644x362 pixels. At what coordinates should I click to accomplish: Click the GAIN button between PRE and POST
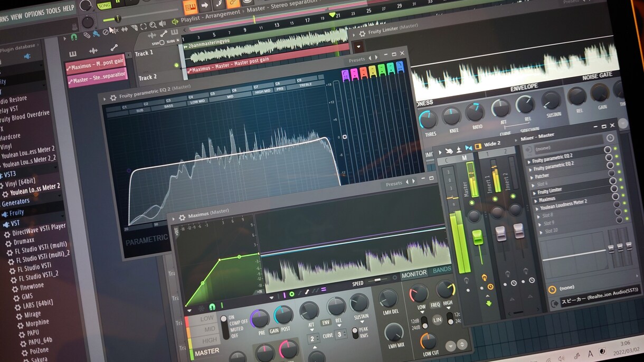pyautogui.click(x=274, y=330)
